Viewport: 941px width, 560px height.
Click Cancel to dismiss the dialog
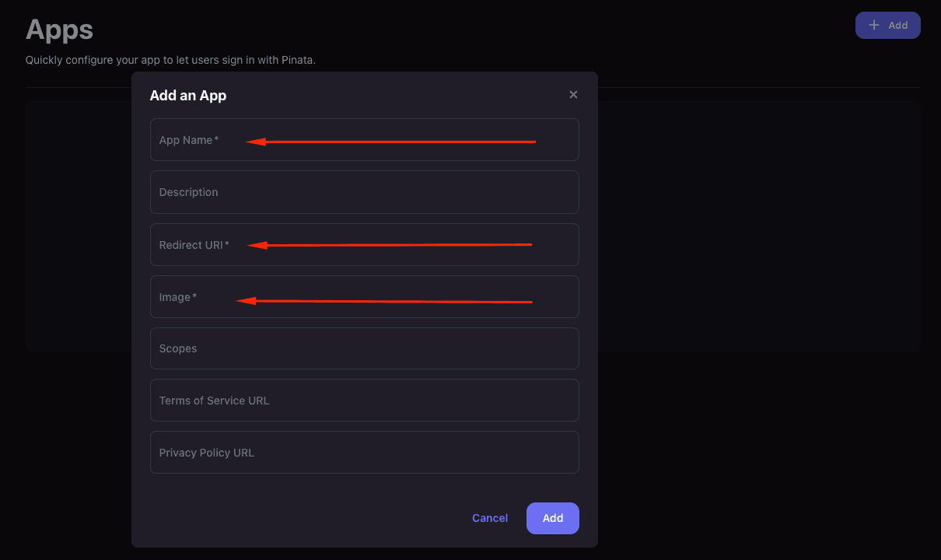tap(489, 517)
